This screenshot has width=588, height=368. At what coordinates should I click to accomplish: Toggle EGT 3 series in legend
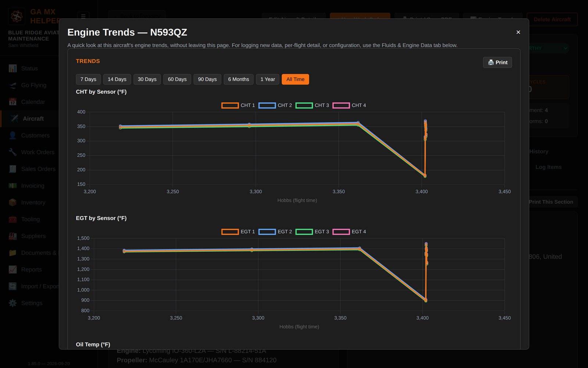pos(312,231)
